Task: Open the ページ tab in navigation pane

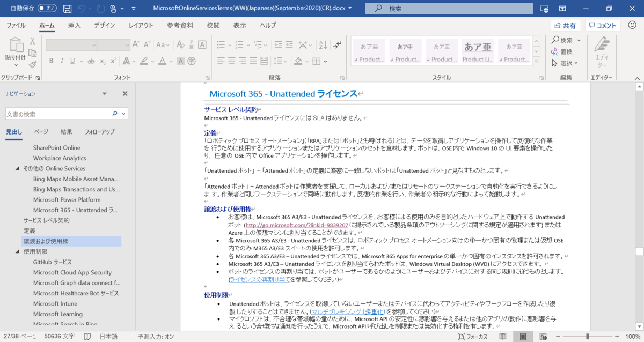Action: (x=41, y=132)
